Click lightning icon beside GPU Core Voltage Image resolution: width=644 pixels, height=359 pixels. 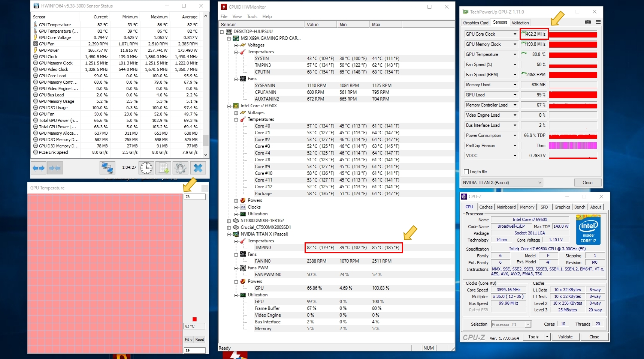(x=36, y=38)
